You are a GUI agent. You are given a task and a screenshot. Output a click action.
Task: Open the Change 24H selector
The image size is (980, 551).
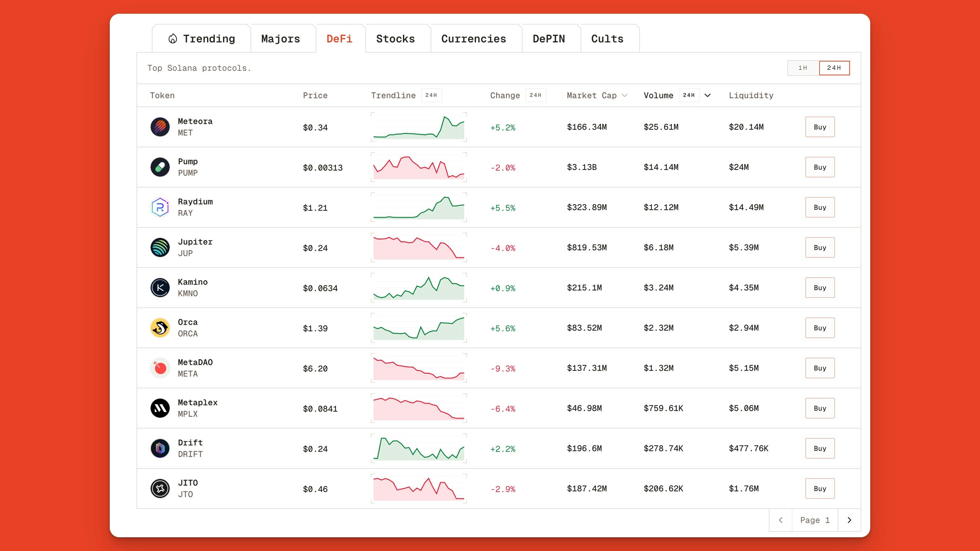pos(536,95)
